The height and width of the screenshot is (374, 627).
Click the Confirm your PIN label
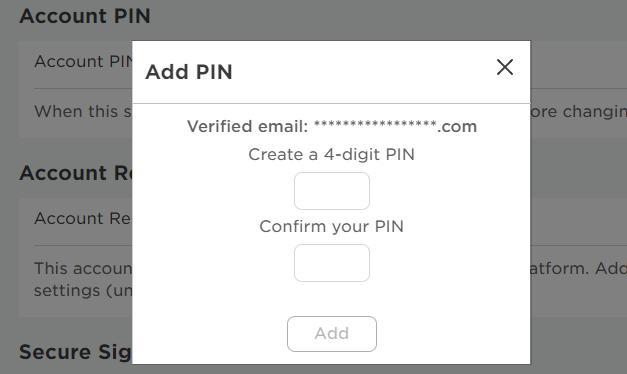(x=331, y=227)
